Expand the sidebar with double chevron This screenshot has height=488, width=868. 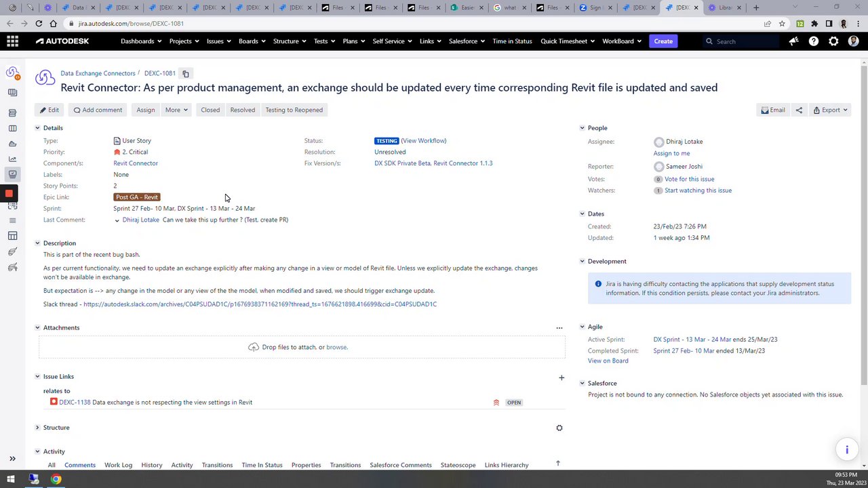point(12,459)
